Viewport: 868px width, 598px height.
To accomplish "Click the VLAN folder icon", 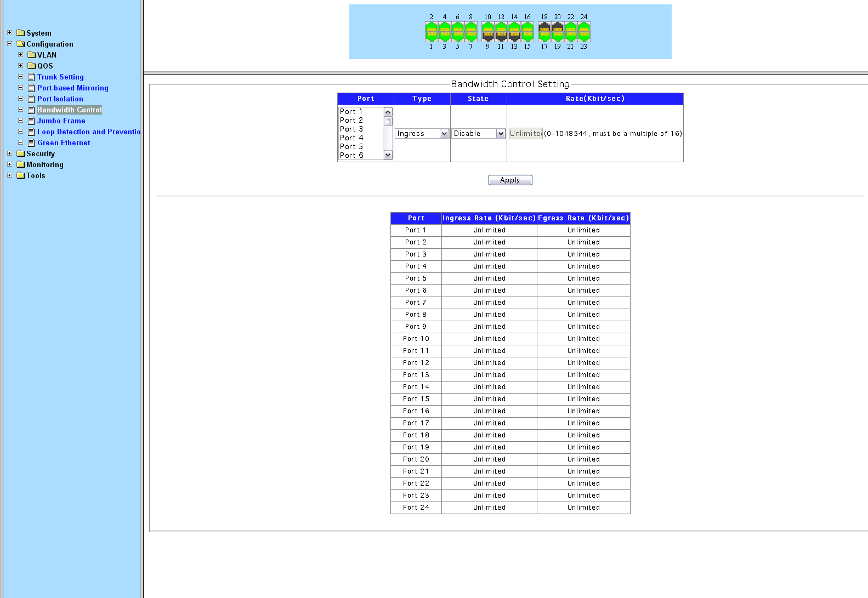I will 32,55.
